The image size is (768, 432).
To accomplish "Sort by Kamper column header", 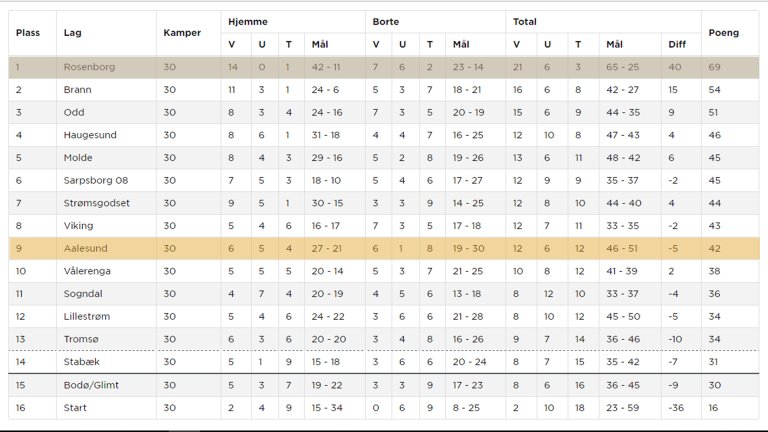I will (181, 33).
